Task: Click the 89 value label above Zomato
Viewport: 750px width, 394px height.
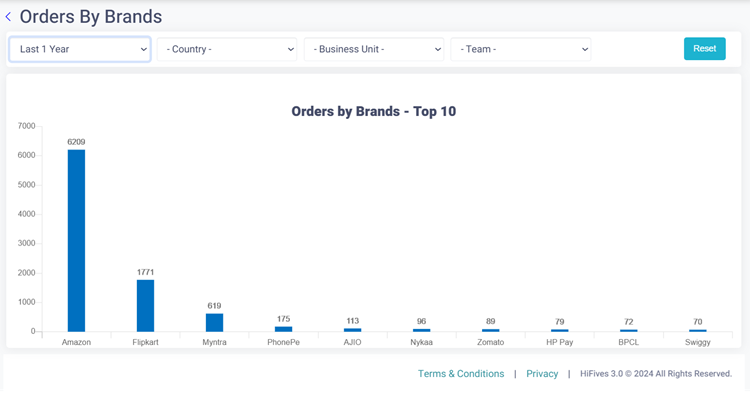Action: tap(491, 321)
